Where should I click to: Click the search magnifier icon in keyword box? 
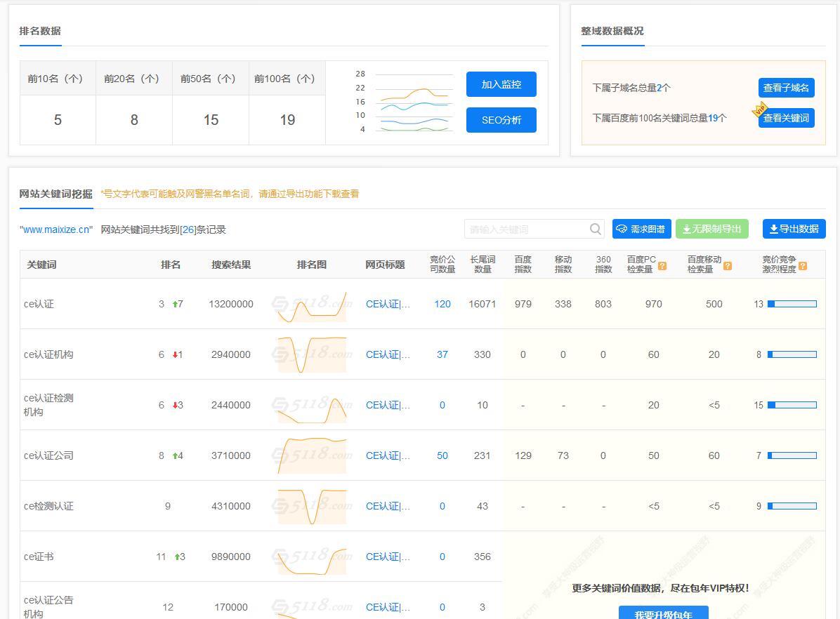(x=595, y=229)
